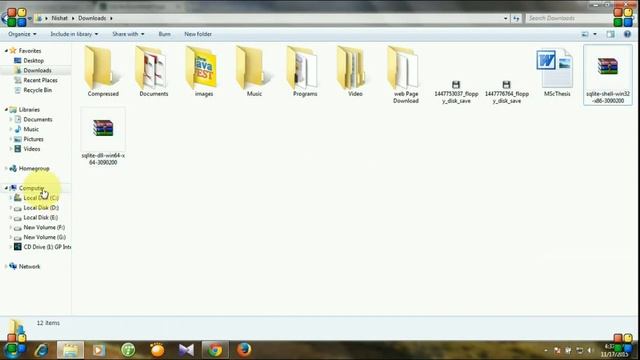Select the 1447753037_floppy_disk_save file
Viewport: 640px width, 360px height.
point(456,92)
